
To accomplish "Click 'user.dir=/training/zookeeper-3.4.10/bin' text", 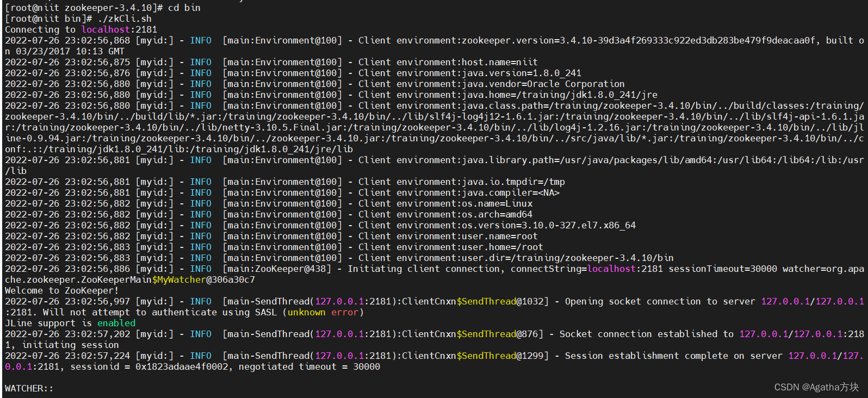I will pyautogui.click(x=568, y=258).
